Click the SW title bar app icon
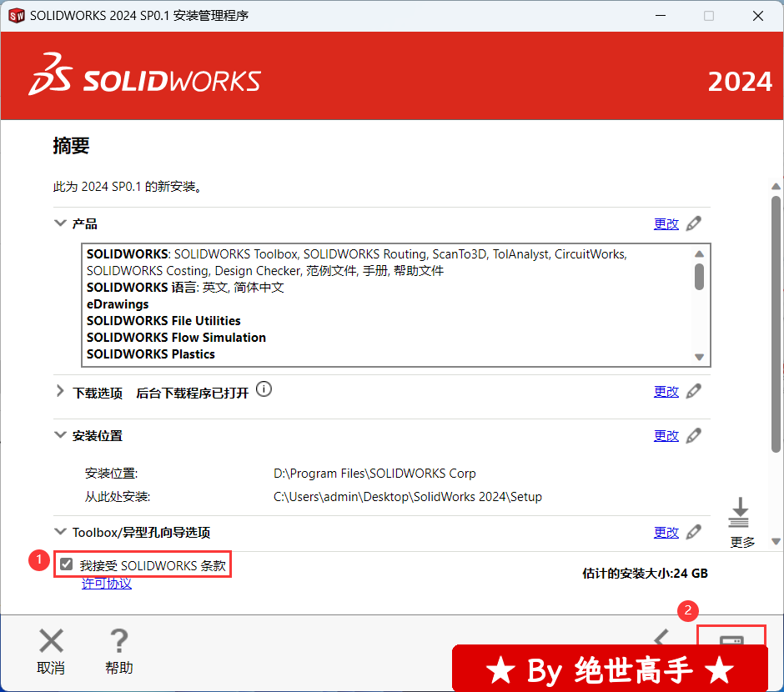 [17, 16]
